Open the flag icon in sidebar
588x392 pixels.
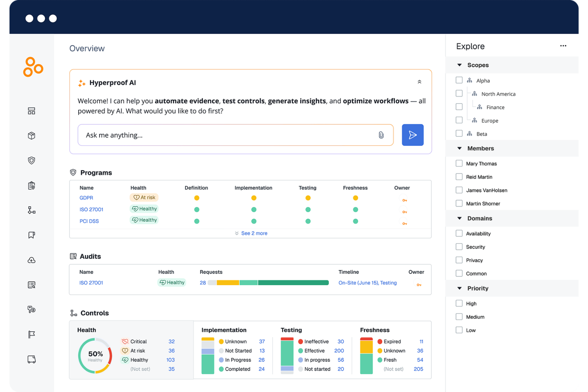coord(31,334)
